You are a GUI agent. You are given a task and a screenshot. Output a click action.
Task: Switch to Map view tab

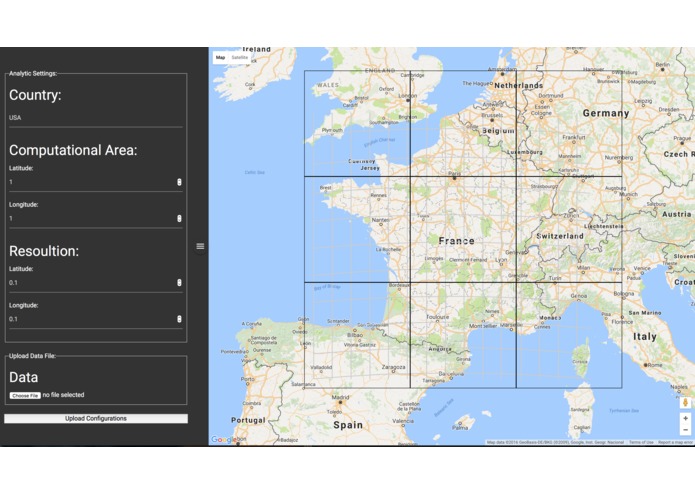click(220, 58)
